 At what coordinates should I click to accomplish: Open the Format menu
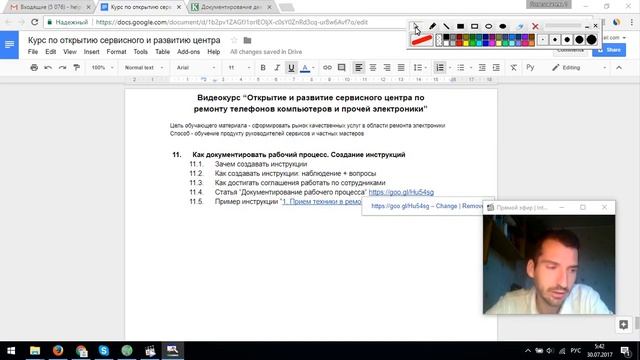pyautogui.click(x=116, y=52)
